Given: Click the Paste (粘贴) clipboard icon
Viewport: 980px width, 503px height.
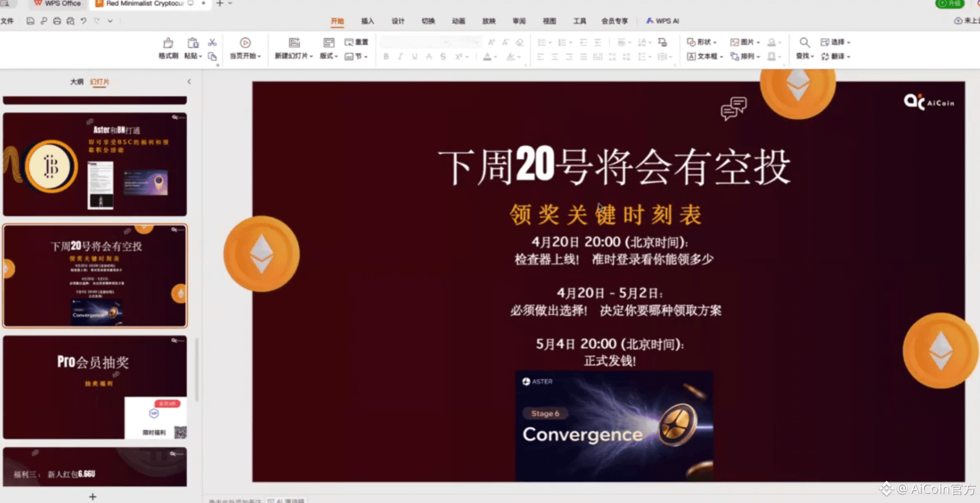Looking at the screenshot, I should click(193, 43).
